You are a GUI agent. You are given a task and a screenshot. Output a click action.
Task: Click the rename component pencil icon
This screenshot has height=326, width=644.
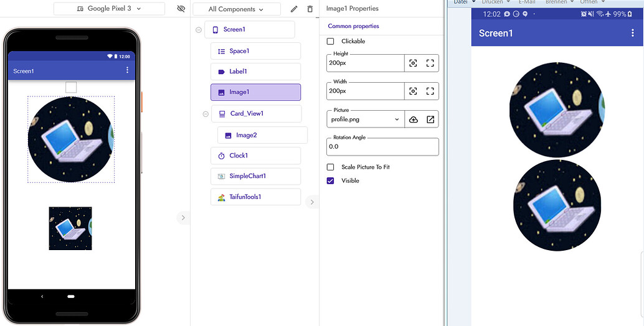(294, 9)
